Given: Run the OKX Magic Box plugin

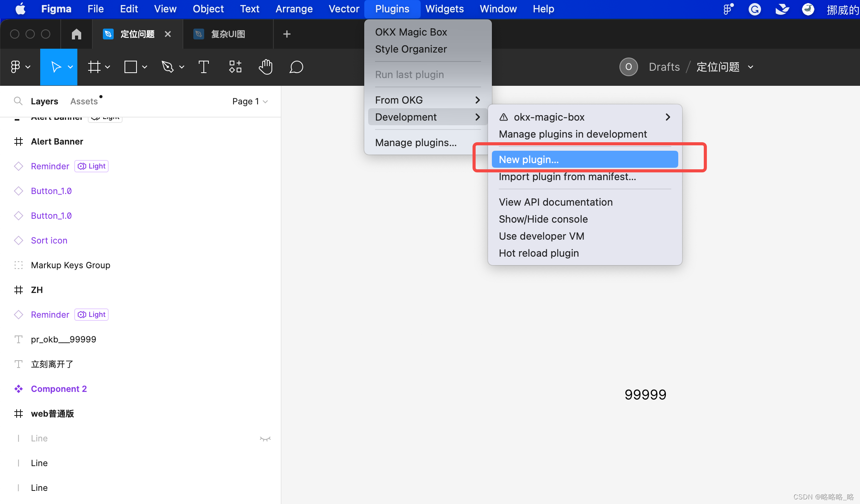Looking at the screenshot, I should pos(428,32).
